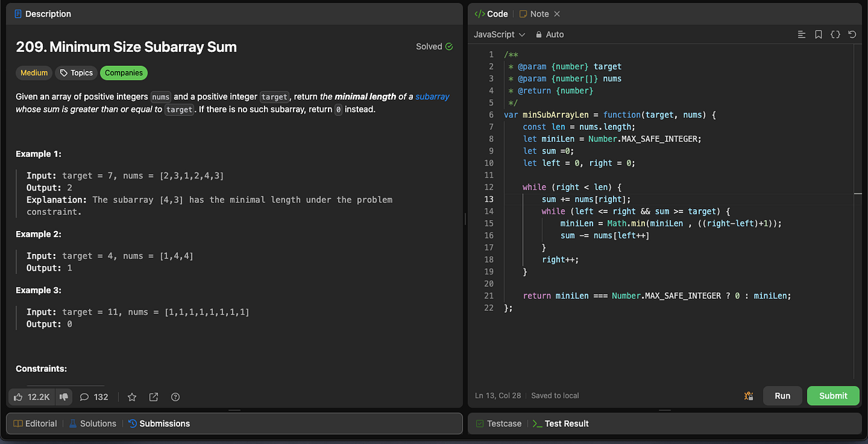Submit the solution

tap(833, 395)
